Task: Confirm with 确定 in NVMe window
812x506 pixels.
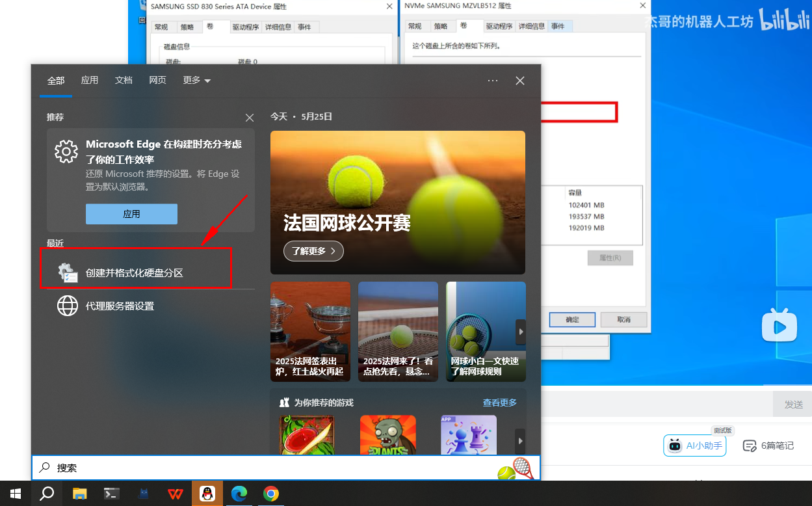Action: click(x=572, y=319)
